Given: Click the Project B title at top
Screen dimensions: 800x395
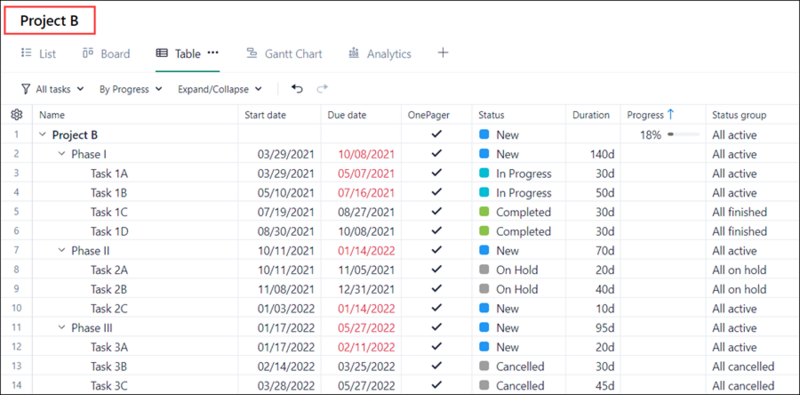Looking at the screenshot, I should (49, 21).
